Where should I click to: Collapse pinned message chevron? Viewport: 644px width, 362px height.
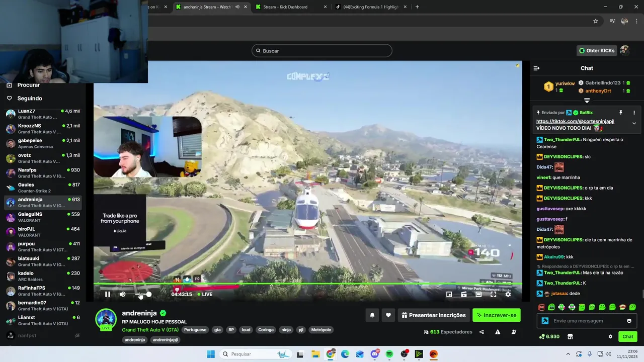(634, 123)
